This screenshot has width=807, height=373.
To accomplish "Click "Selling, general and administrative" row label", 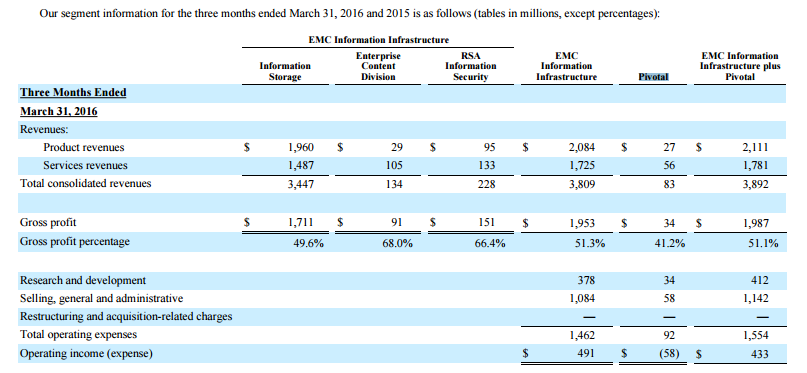I will tap(101, 298).
